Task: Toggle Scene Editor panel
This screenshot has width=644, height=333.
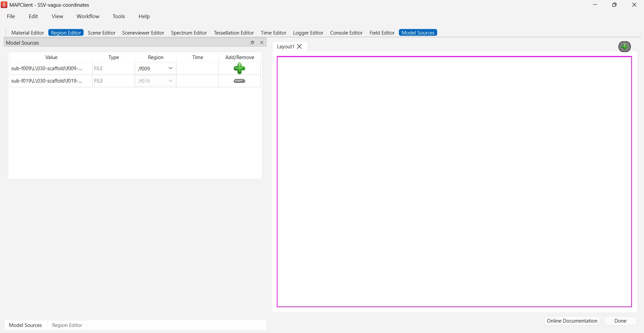Action: click(101, 33)
